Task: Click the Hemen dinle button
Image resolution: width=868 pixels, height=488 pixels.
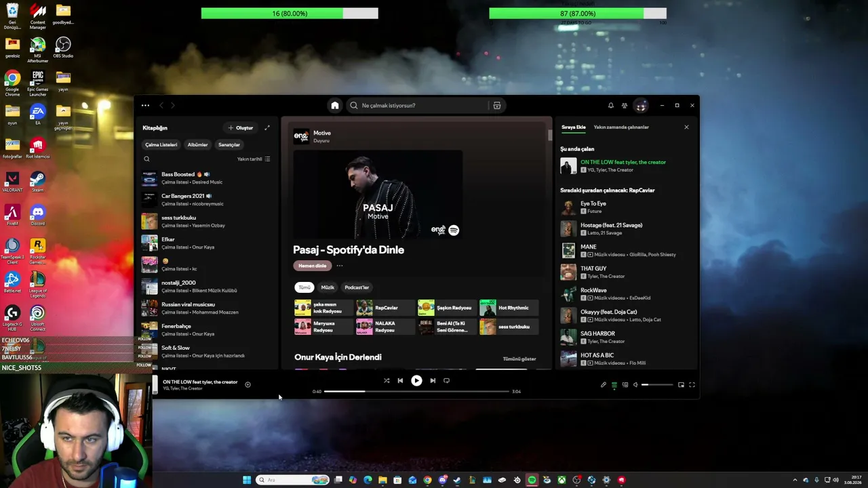Action: click(x=312, y=266)
